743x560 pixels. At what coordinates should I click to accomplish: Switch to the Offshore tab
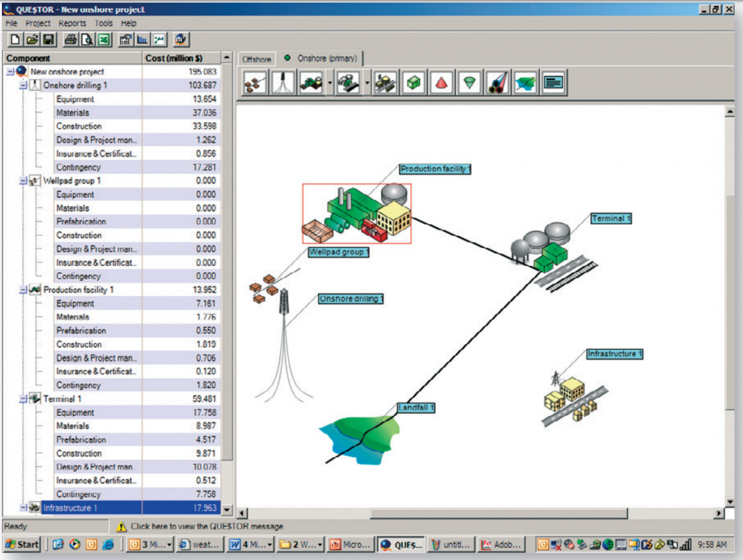tap(257, 59)
